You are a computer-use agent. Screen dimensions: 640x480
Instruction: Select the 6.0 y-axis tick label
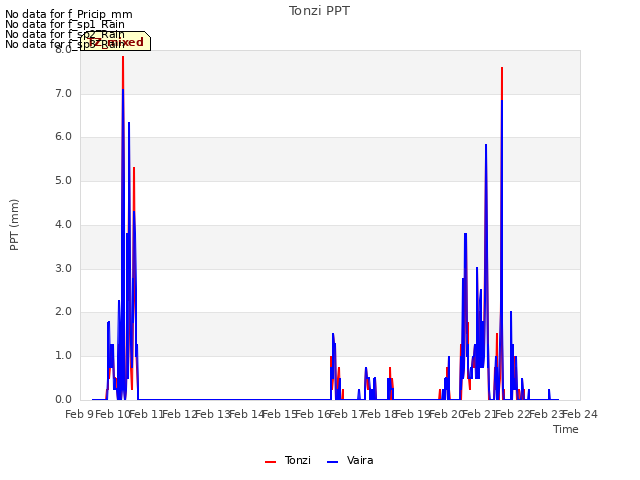[x=63, y=137]
